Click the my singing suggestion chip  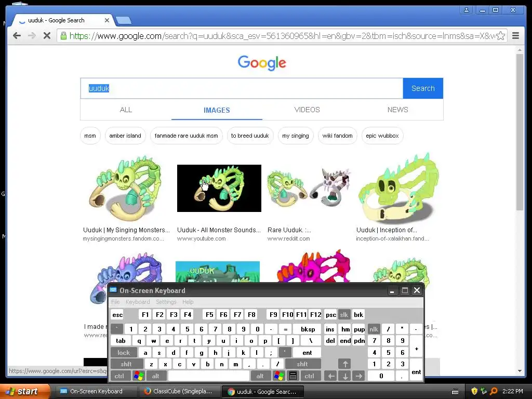[x=296, y=136]
